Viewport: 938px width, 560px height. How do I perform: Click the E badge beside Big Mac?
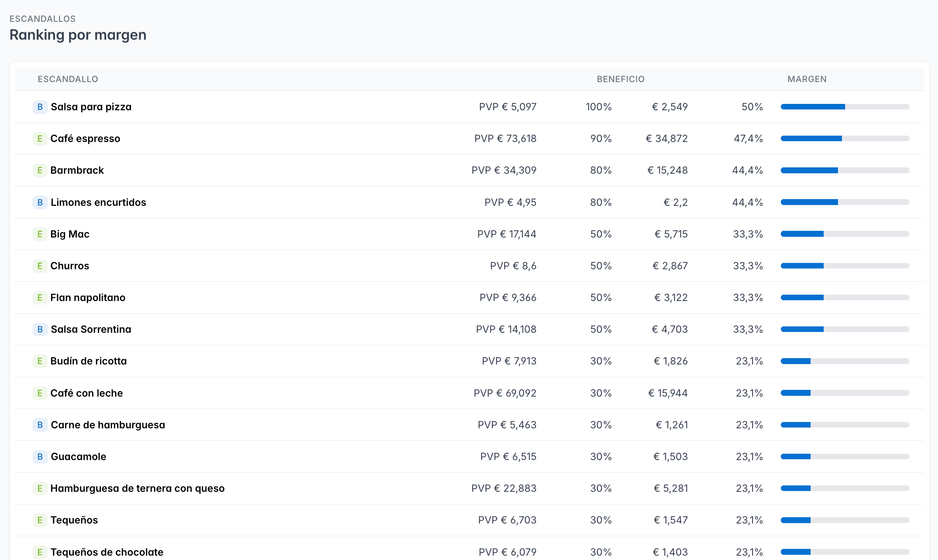(40, 234)
